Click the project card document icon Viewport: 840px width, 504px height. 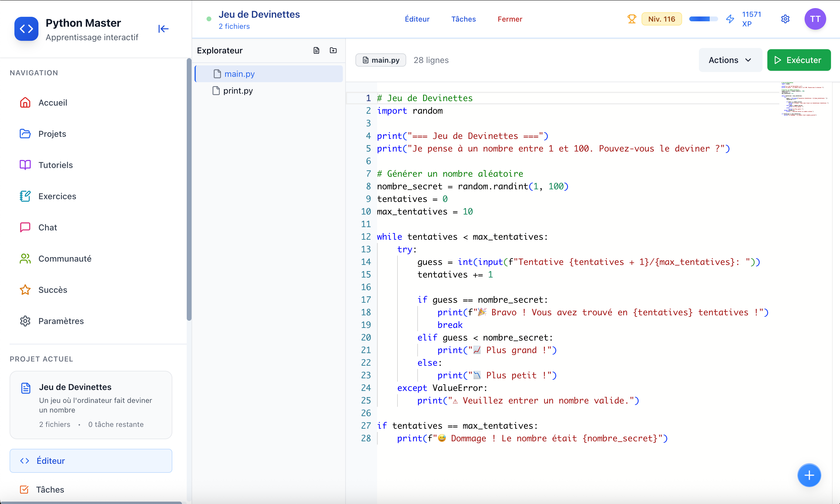26,388
